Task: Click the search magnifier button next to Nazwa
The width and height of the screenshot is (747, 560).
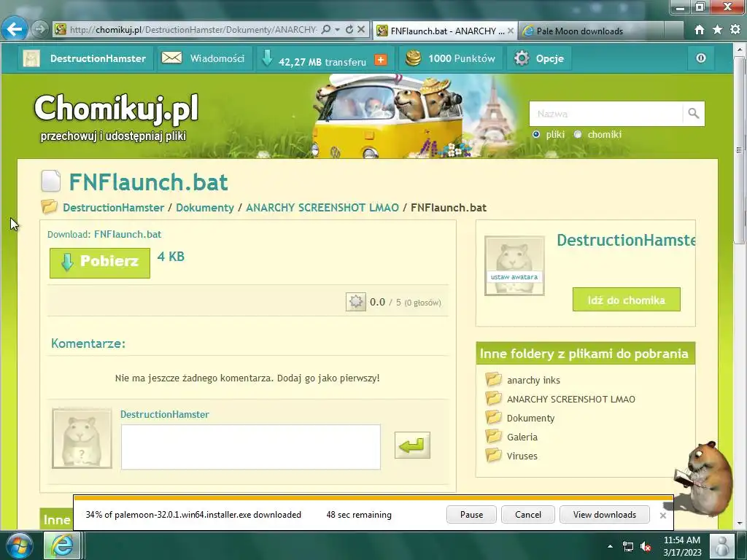Action: (693, 113)
